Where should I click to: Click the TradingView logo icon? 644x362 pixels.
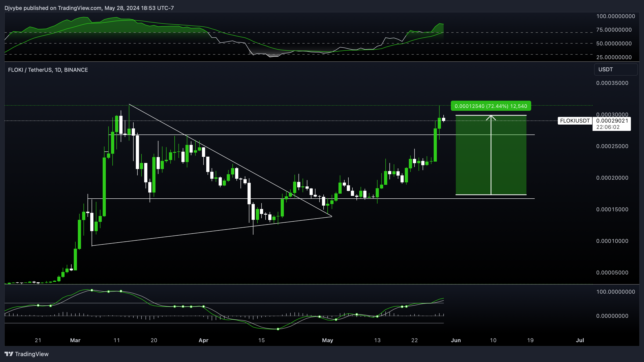pos(9,354)
